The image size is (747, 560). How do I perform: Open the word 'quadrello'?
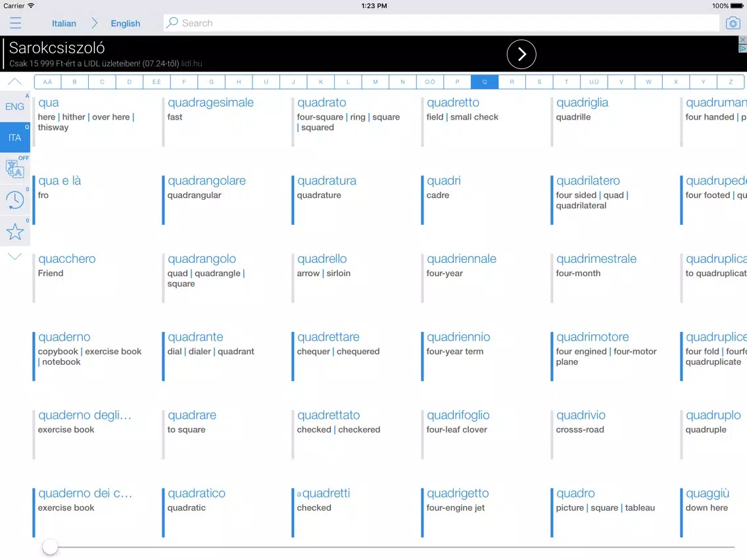click(x=322, y=258)
